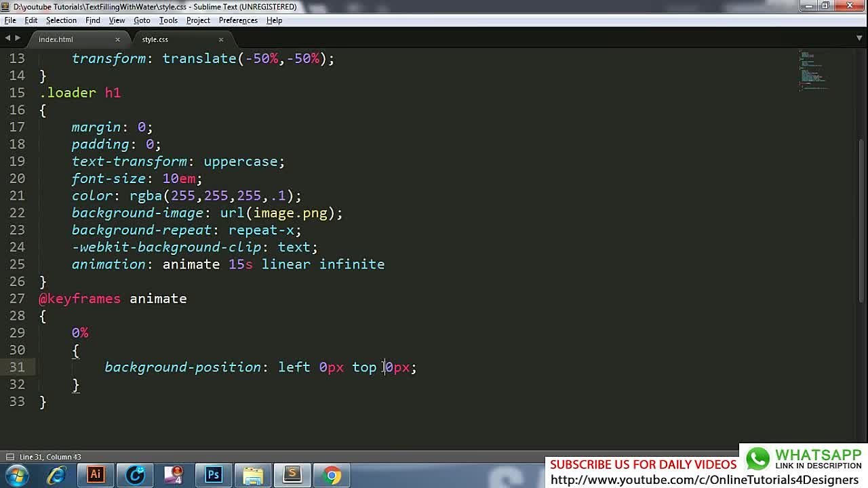The width and height of the screenshot is (868, 488).
Task: Open the Tools menu
Action: tap(168, 20)
